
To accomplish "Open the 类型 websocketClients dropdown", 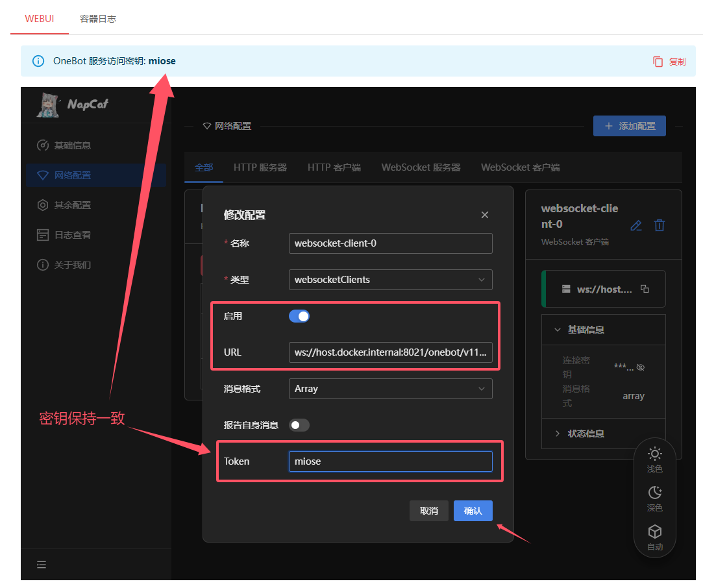I will pos(390,280).
